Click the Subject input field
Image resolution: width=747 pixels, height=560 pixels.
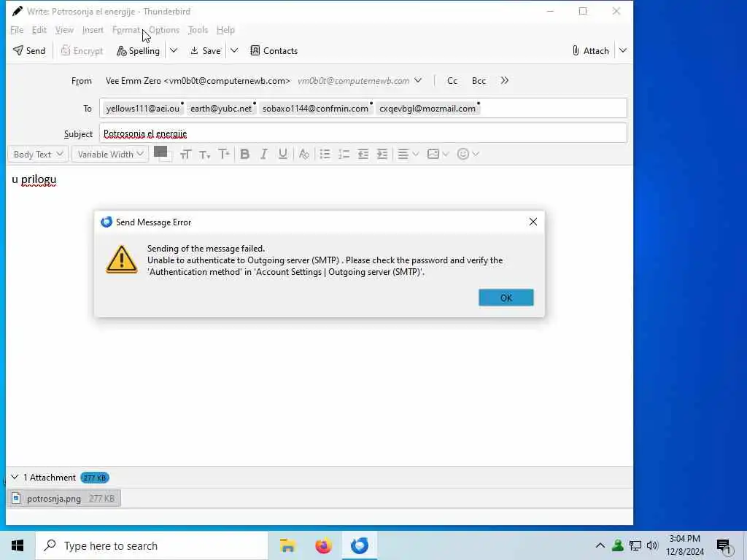point(363,133)
